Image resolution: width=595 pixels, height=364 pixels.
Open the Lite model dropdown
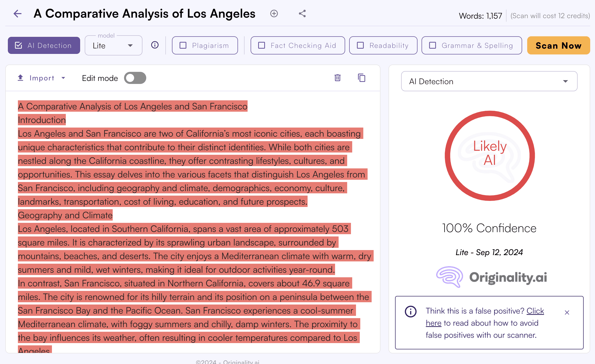coord(113,46)
